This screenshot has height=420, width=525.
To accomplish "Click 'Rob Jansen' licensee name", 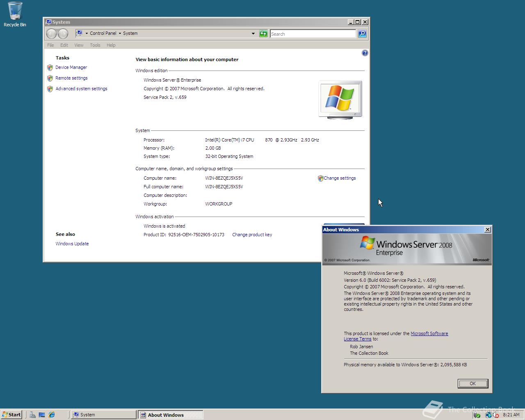I will coord(361,347).
